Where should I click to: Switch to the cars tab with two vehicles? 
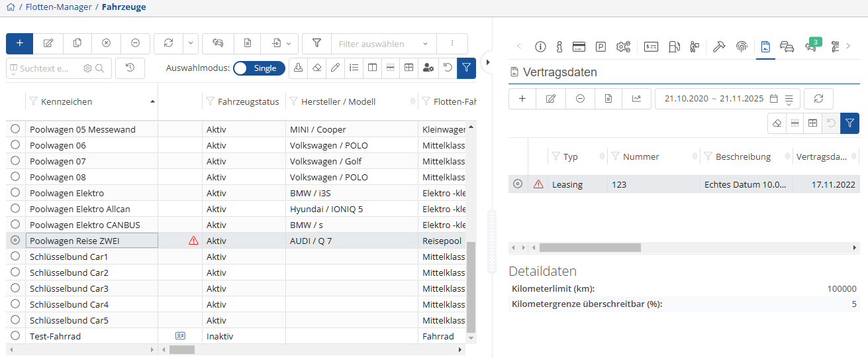pyautogui.click(x=787, y=46)
